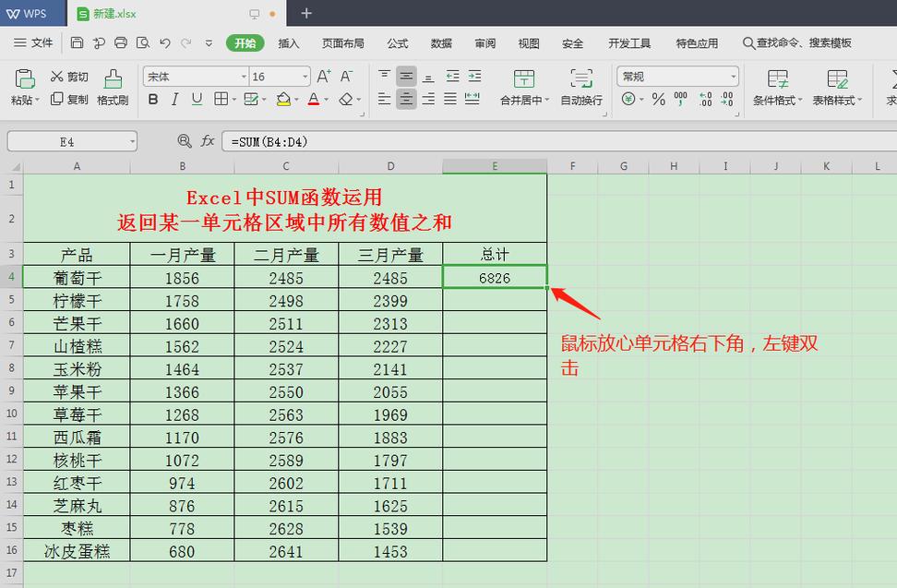
Task: Switch to the 数据 Data tab
Action: point(441,43)
